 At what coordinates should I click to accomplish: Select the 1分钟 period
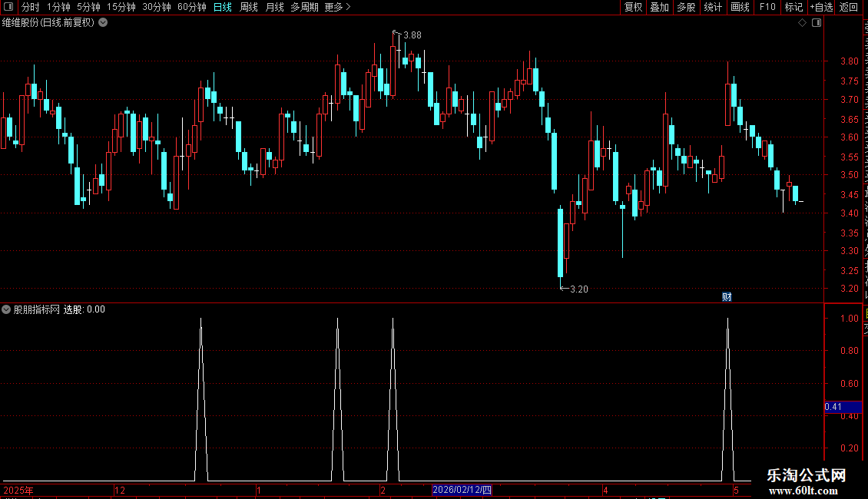click(58, 7)
